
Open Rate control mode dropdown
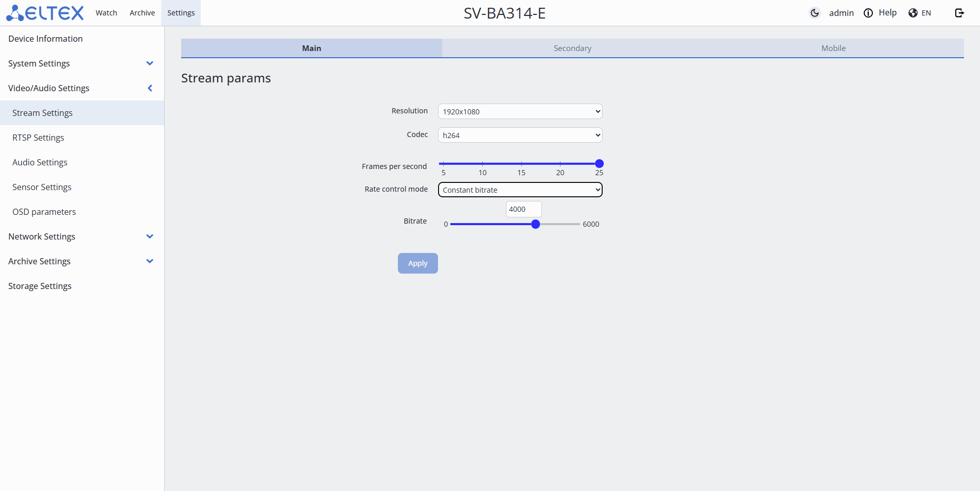[x=520, y=190]
